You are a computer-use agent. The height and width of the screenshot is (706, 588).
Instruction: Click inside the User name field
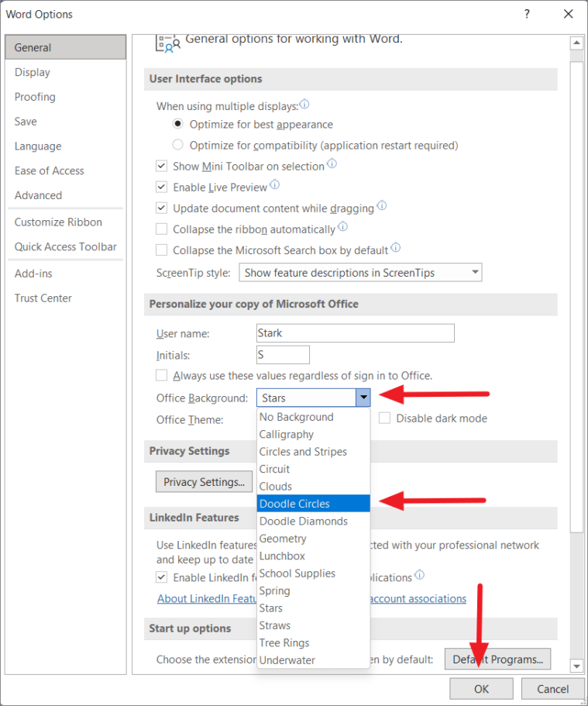[355, 332]
